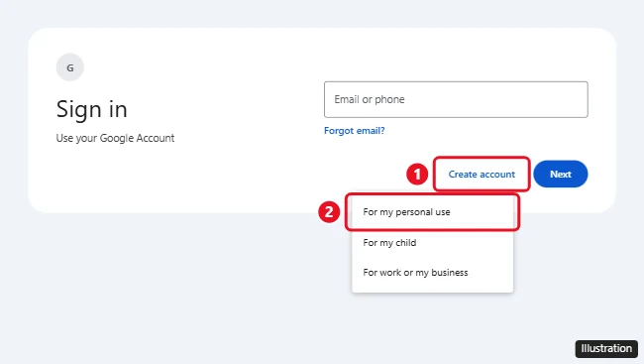Click the Create account button

(x=482, y=174)
